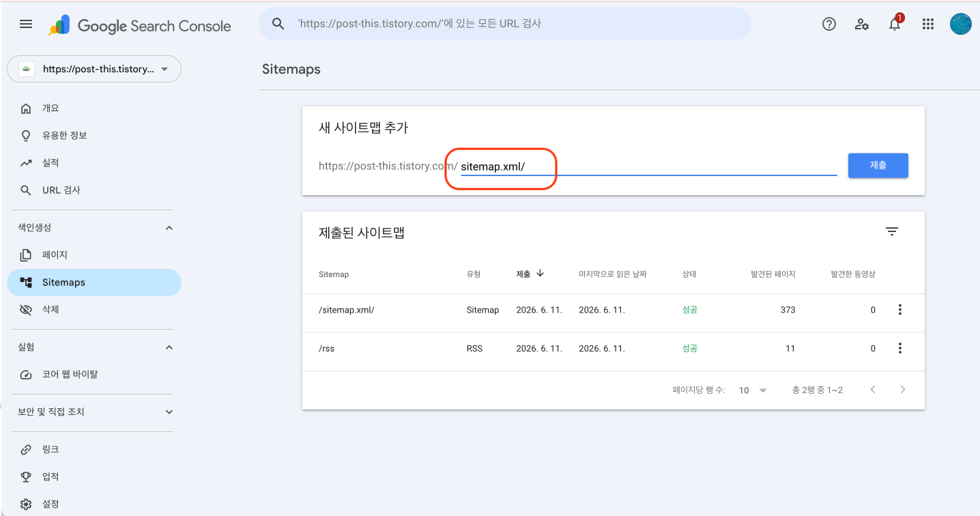Screen dimensions: 980x516
Task: Expand the property selector dropdown
Action: pos(94,69)
